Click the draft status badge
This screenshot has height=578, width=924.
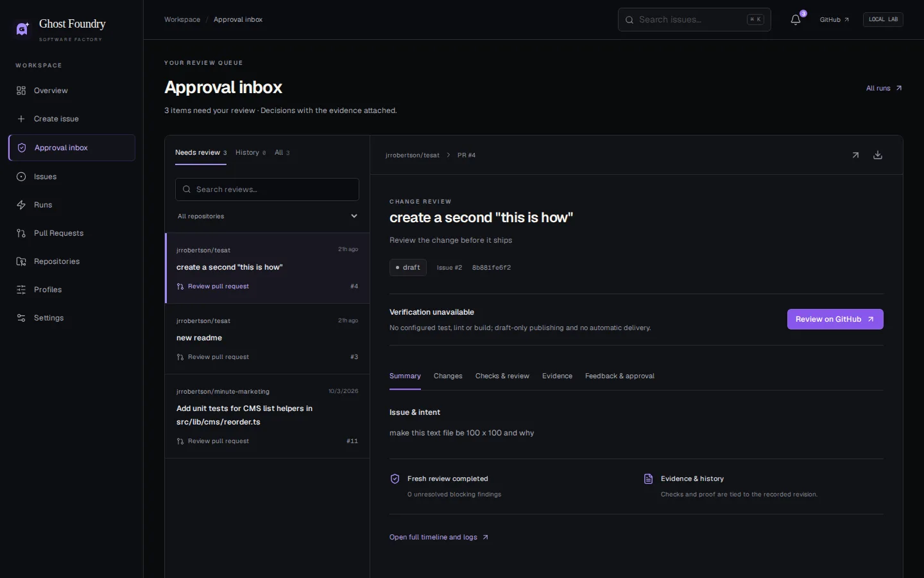(x=408, y=268)
